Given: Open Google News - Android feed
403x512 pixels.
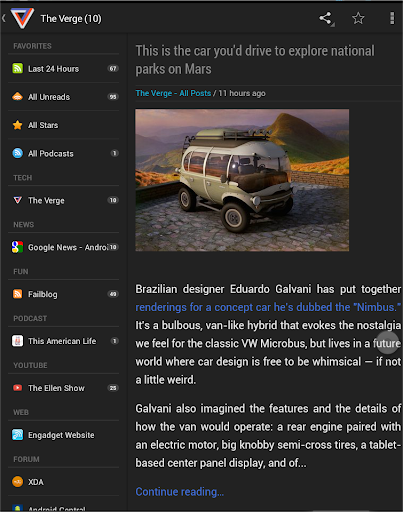Looking at the screenshot, I should pyautogui.click(x=63, y=247).
